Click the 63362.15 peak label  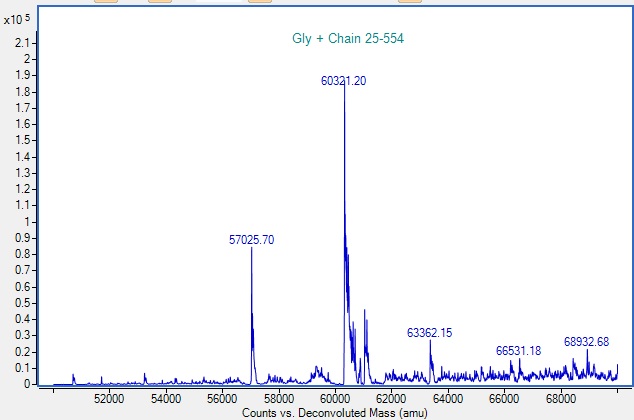pyautogui.click(x=429, y=333)
